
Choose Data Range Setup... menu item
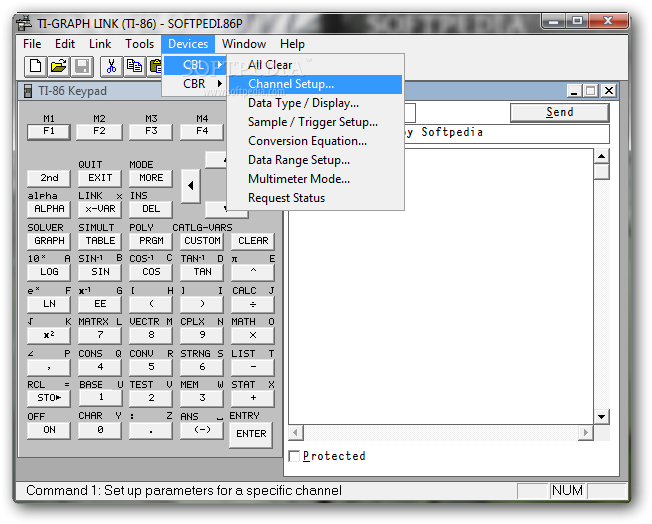click(316, 160)
